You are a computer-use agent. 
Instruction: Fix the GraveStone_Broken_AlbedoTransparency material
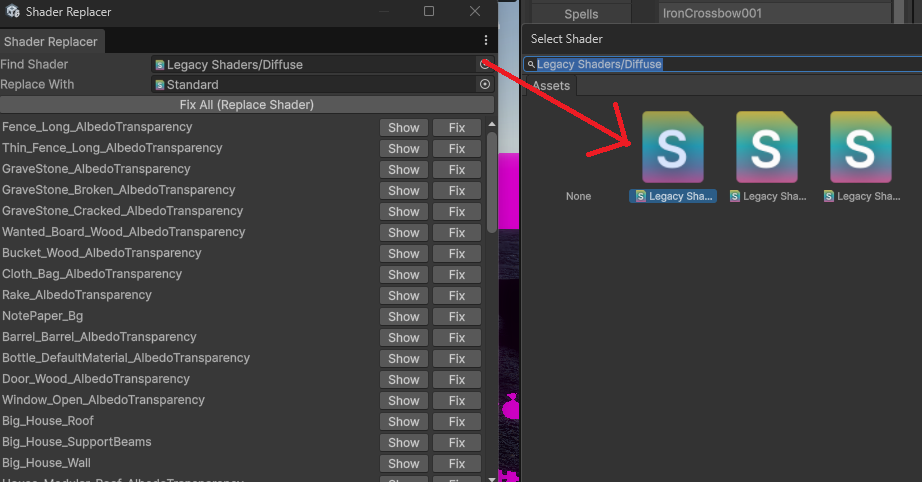coord(457,190)
